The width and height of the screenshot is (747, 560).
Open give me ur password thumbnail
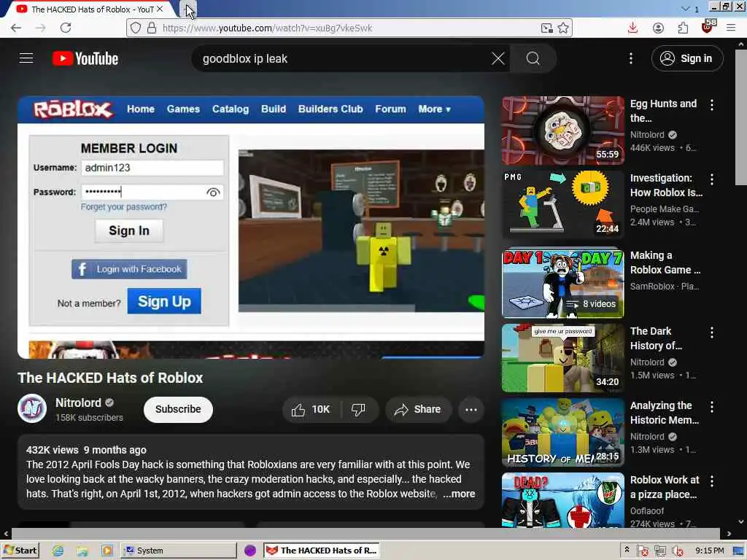coord(562,357)
